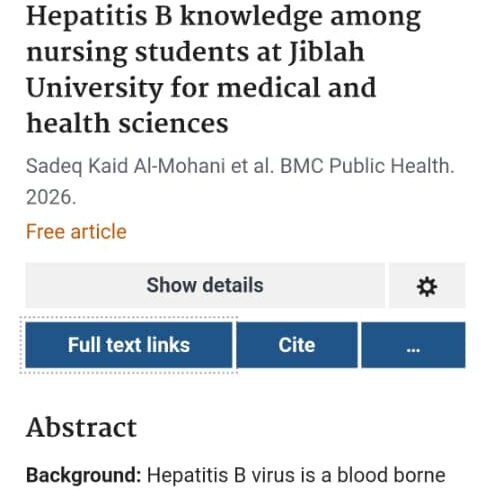Click the word 'knowledge' in title
Screen dimensions: 485x490
click(x=252, y=17)
